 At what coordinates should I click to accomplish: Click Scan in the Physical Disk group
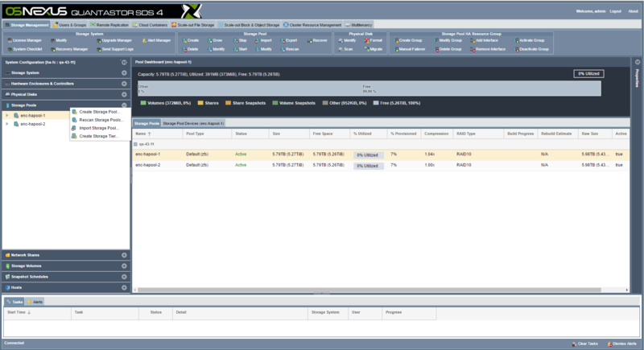(345, 49)
